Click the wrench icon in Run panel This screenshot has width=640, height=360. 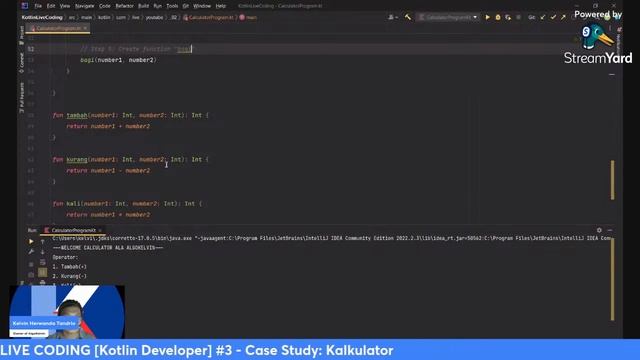click(31, 252)
